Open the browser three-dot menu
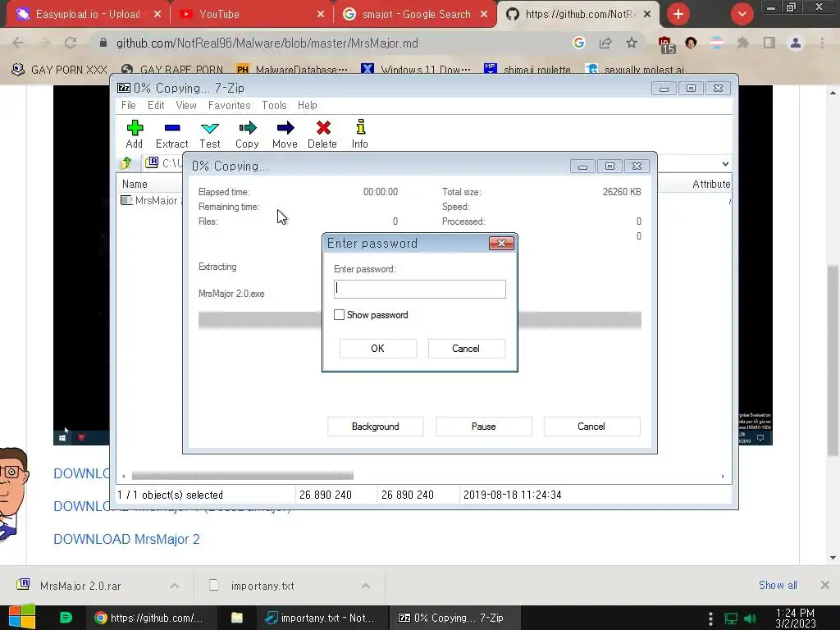Screen dimensions: 840x630 point(822,43)
